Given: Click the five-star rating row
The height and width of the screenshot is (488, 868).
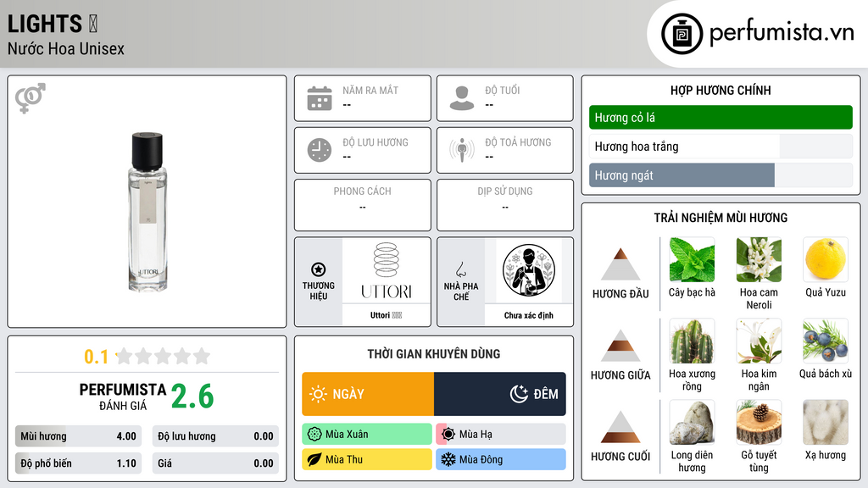Looking at the screenshot, I should tap(164, 357).
